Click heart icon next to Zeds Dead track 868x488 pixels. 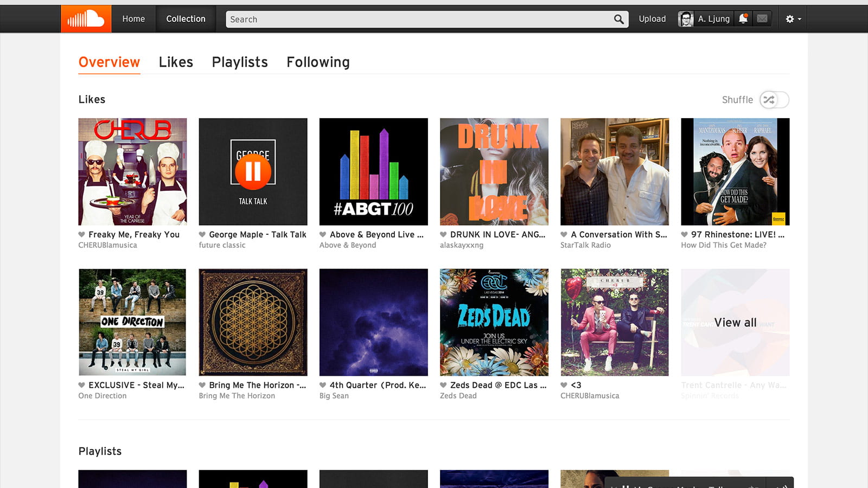[x=443, y=386]
